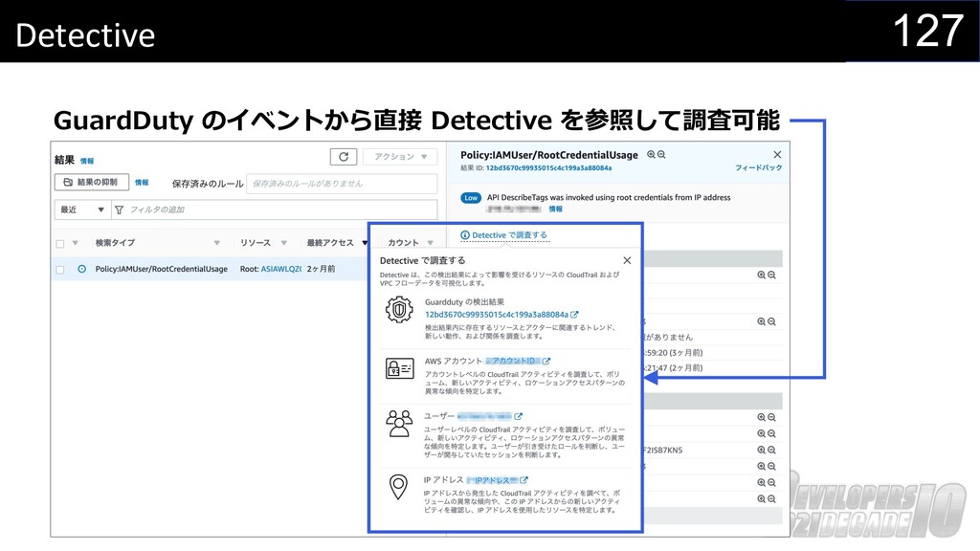980x551 pixels.
Task: Sort by the 最終アクセス column arrow
Action: (x=365, y=243)
